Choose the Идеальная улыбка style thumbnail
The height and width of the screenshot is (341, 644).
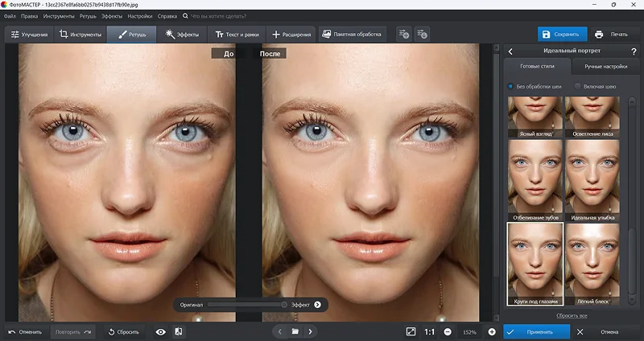[592, 181]
